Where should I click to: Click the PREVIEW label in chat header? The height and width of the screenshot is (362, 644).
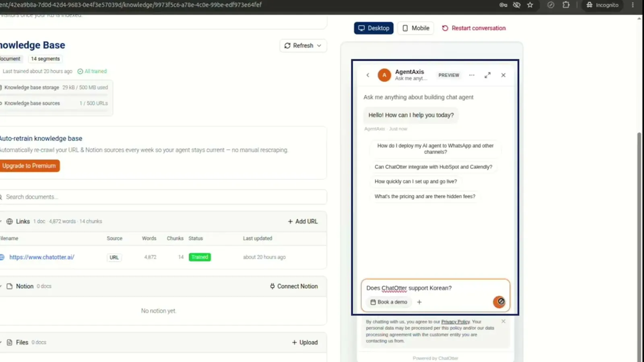click(449, 75)
